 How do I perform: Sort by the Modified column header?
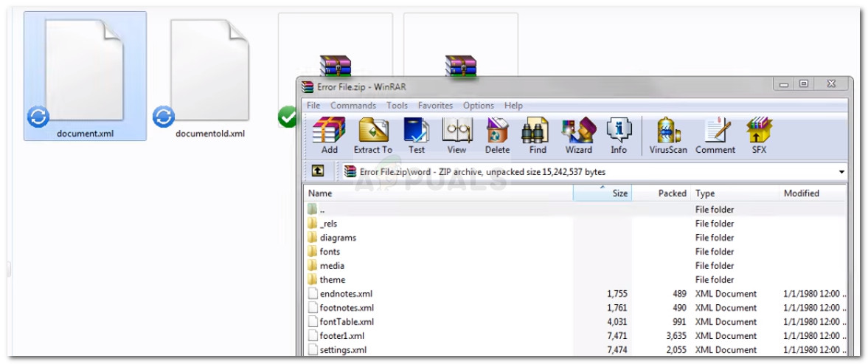point(813,193)
